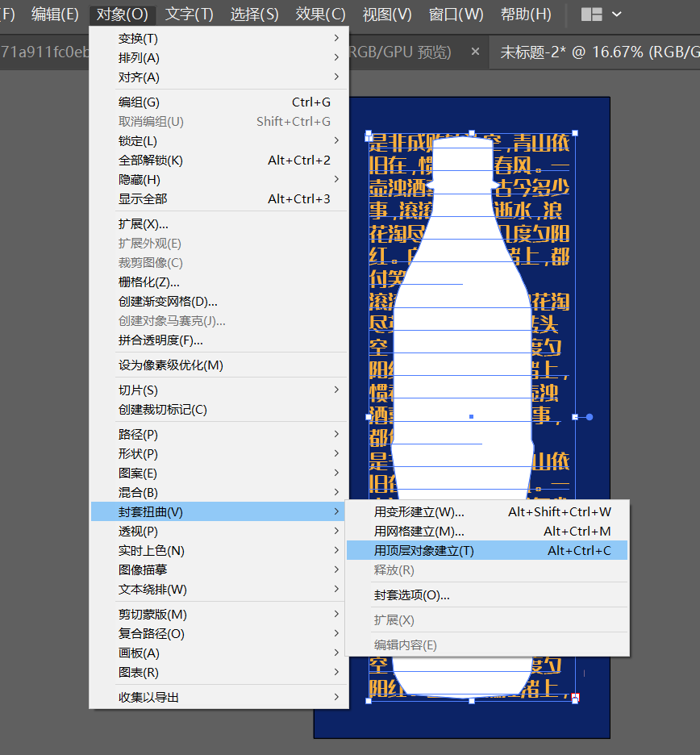Open the 窗口(W) menu
Screen dimensions: 700x755
[x=456, y=15]
